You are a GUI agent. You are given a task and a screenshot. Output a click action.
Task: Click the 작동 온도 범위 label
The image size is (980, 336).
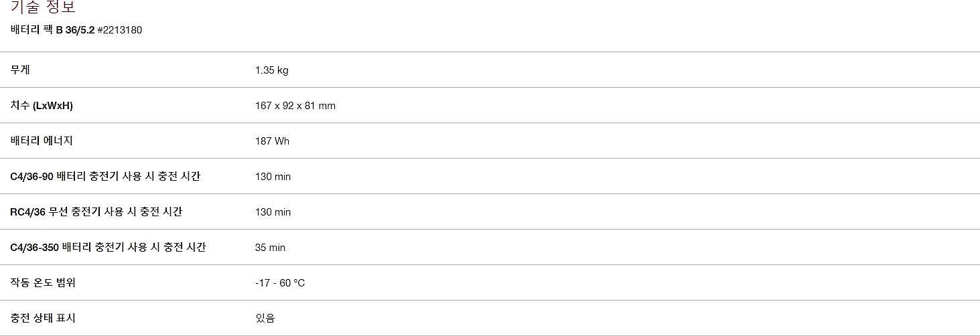tap(43, 283)
